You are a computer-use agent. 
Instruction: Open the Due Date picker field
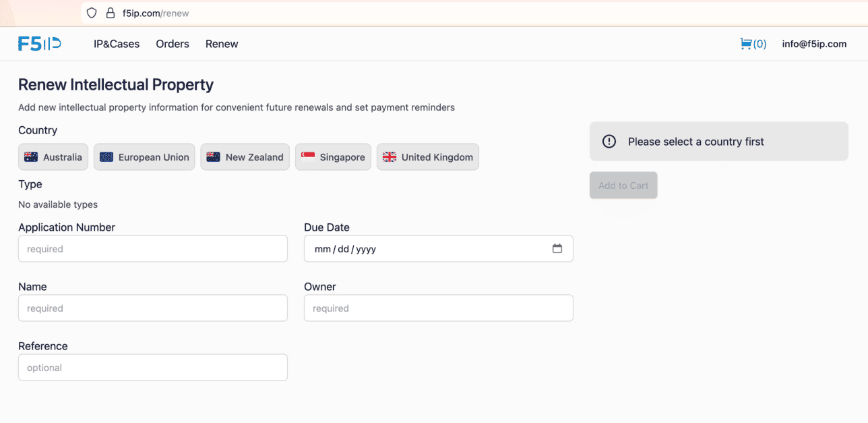[x=431, y=249]
